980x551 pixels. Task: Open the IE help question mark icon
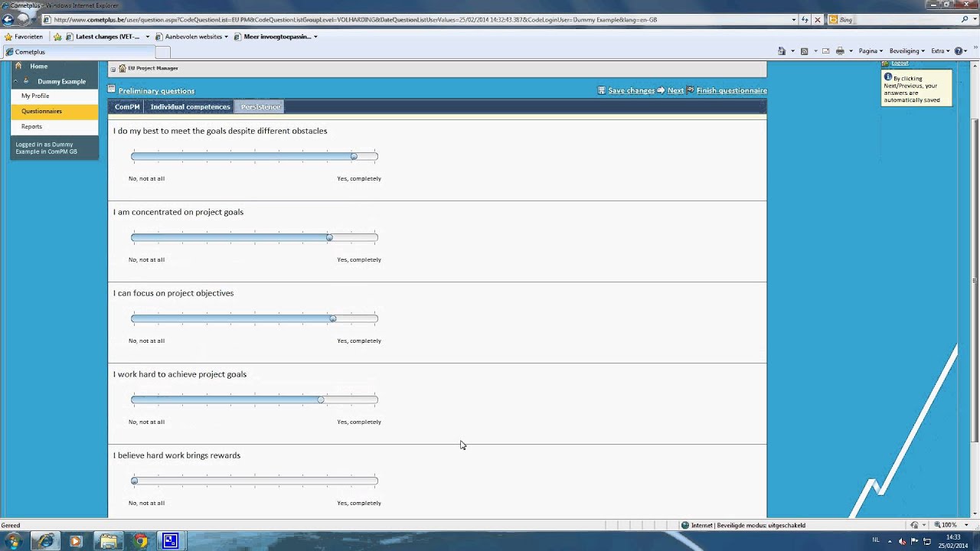(x=959, y=51)
